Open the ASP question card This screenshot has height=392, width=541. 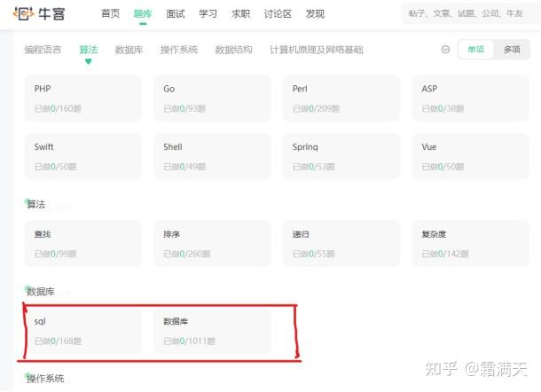tap(470, 98)
